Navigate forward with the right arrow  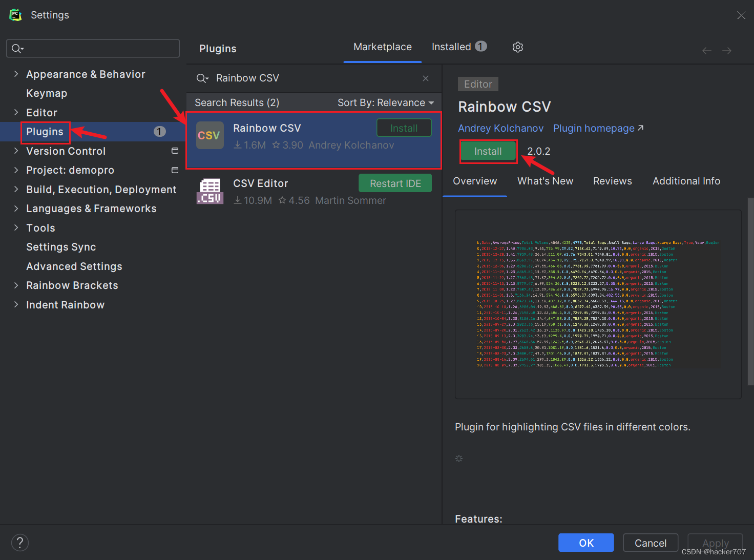(727, 50)
